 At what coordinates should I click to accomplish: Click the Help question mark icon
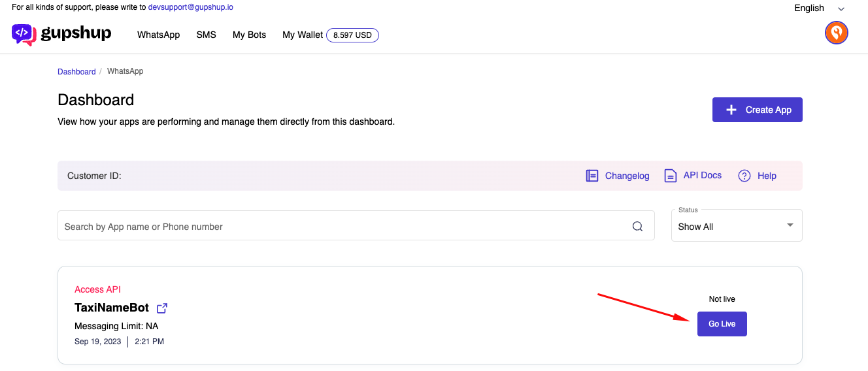tap(744, 176)
